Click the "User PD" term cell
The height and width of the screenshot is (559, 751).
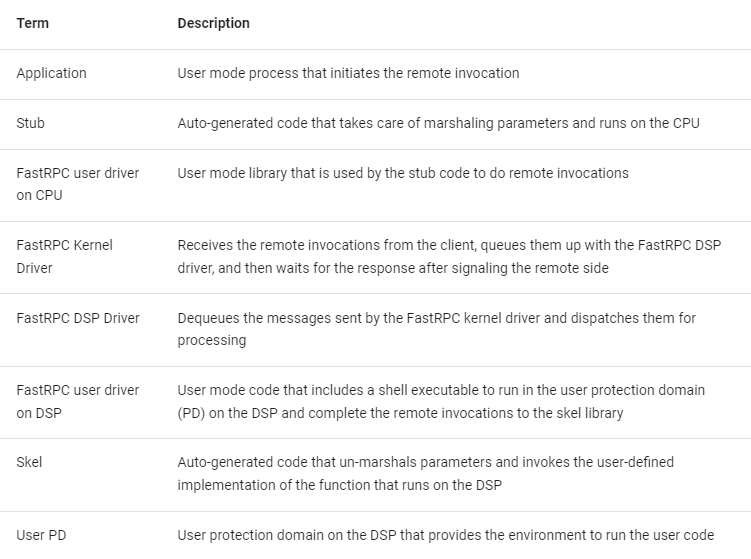[41, 535]
